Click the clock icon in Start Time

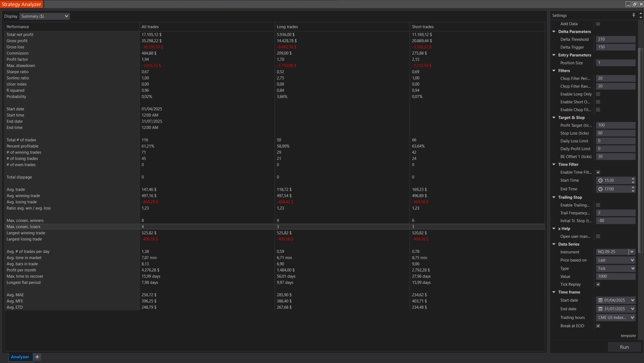[600, 180]
